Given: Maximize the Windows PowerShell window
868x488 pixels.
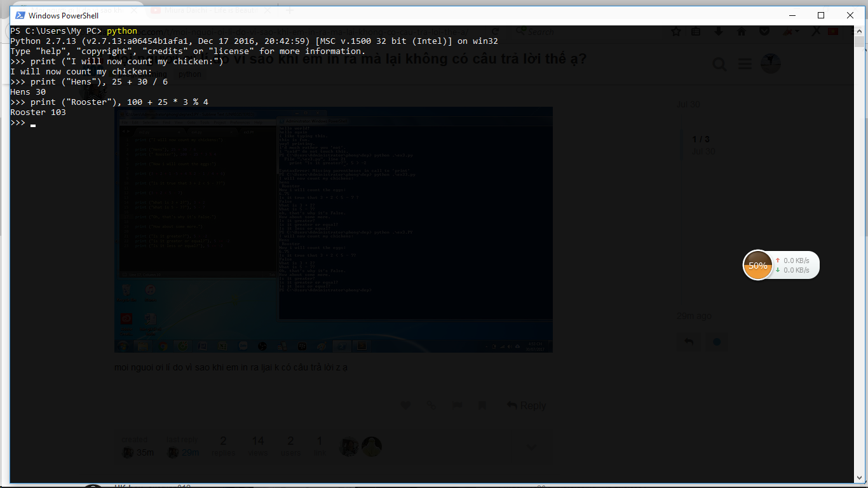Looking at the screenshot, I should tap(821, 15).
